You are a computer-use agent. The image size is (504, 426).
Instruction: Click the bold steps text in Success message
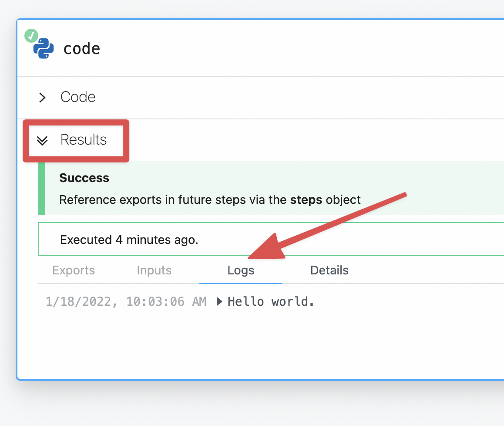(320, 199)
